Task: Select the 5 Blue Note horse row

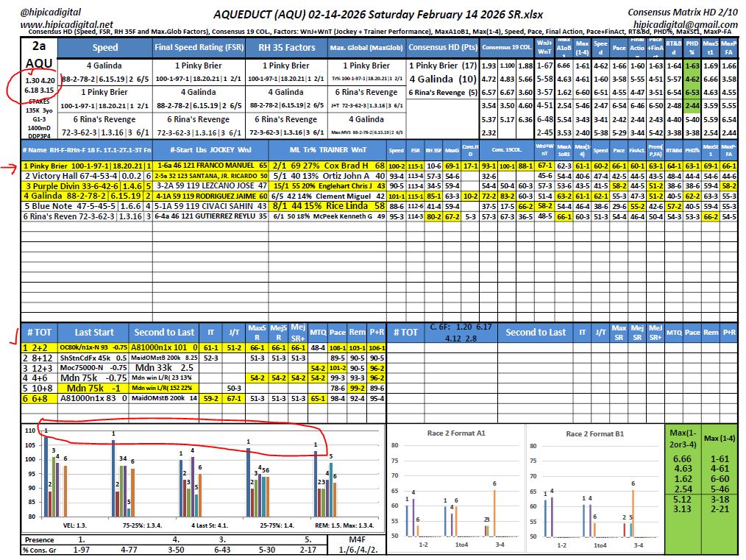Action: click(87, 206)
